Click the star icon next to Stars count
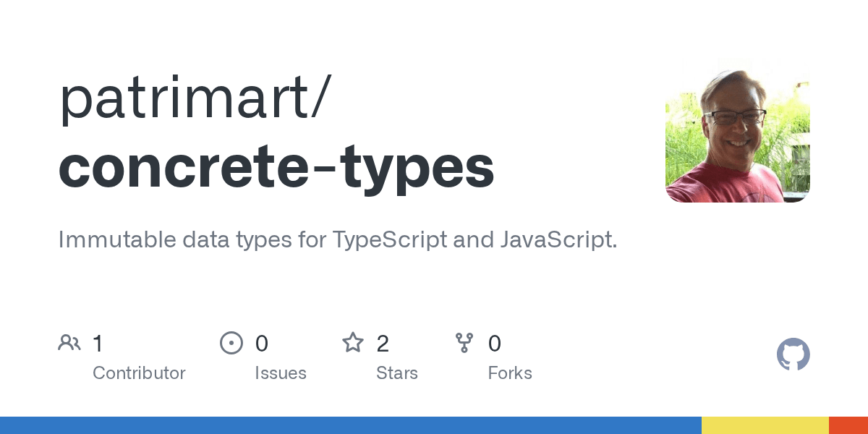The width and height of the screenshot is (868, 434). [353, 343]
